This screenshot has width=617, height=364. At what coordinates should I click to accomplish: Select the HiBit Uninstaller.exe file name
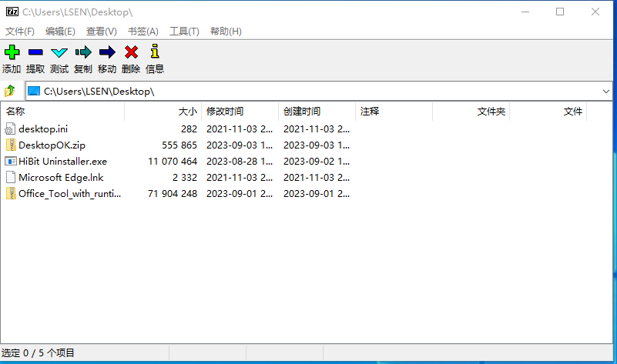[63, 161]
